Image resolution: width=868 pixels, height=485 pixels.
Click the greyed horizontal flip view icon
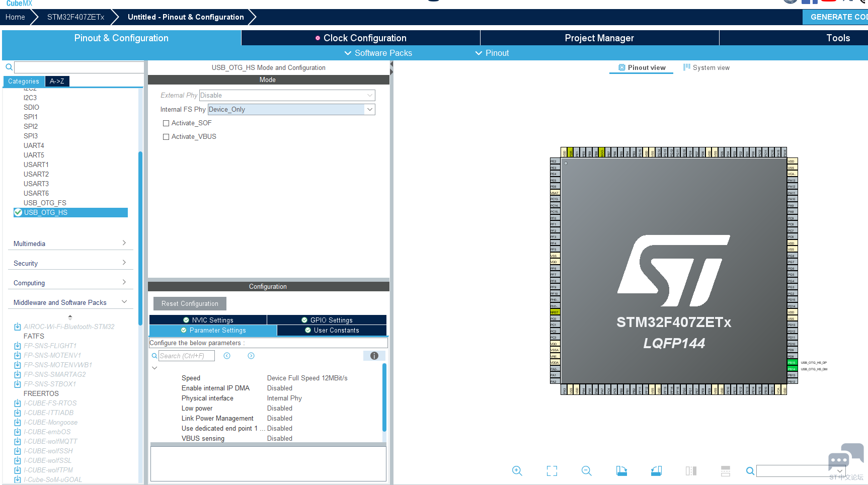pyautogui.click(x=691, y=471)
